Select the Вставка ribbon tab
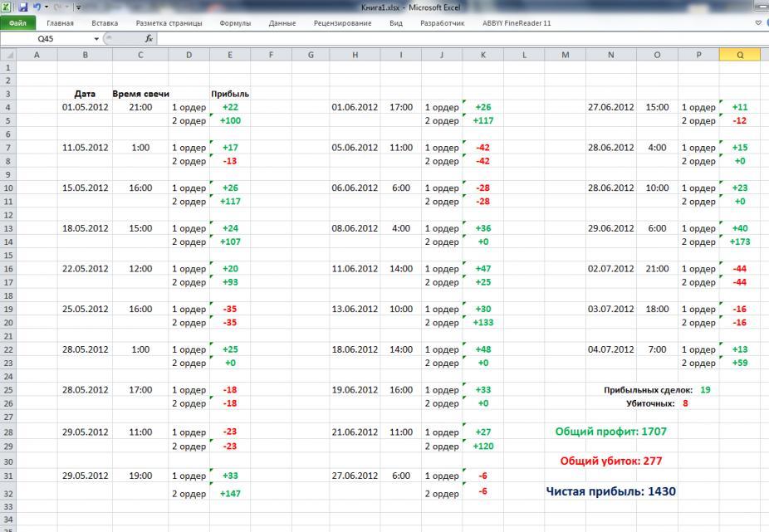This screenshot has width=769, height=532. [105, 23]
